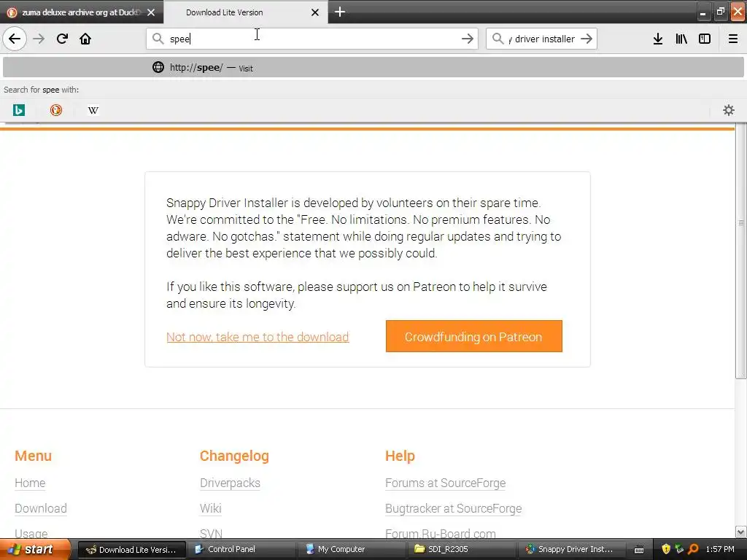747x560 pixels.
Task: Search spee with Bing
Action: [x=18, y=110]
